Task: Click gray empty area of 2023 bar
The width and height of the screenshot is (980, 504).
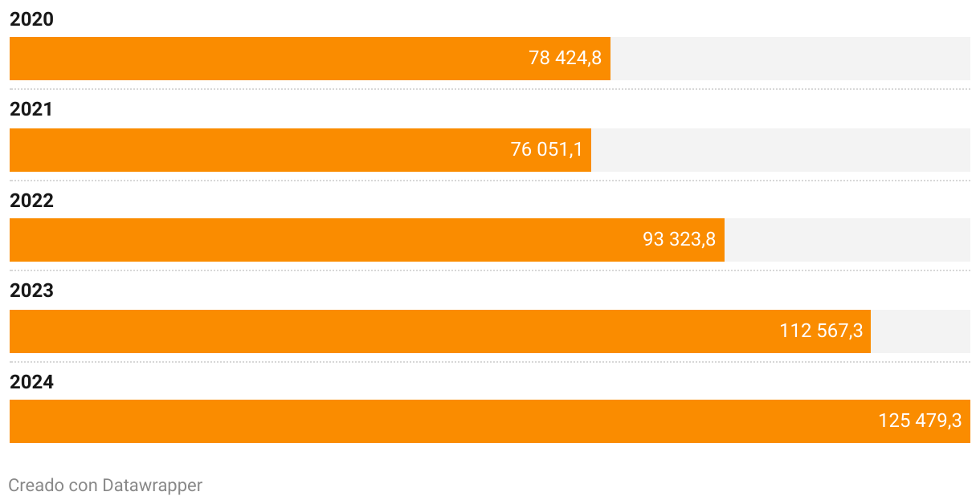Action: pos(921,331)
